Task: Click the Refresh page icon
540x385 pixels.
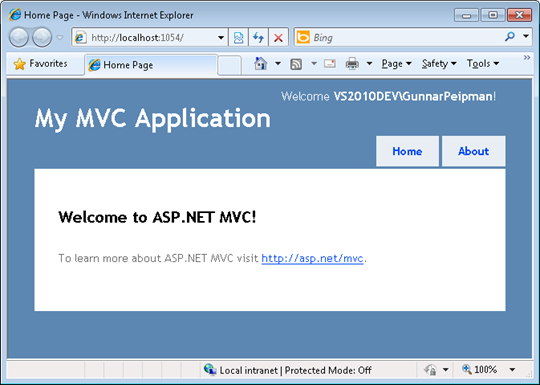Action: click(258, 38)
